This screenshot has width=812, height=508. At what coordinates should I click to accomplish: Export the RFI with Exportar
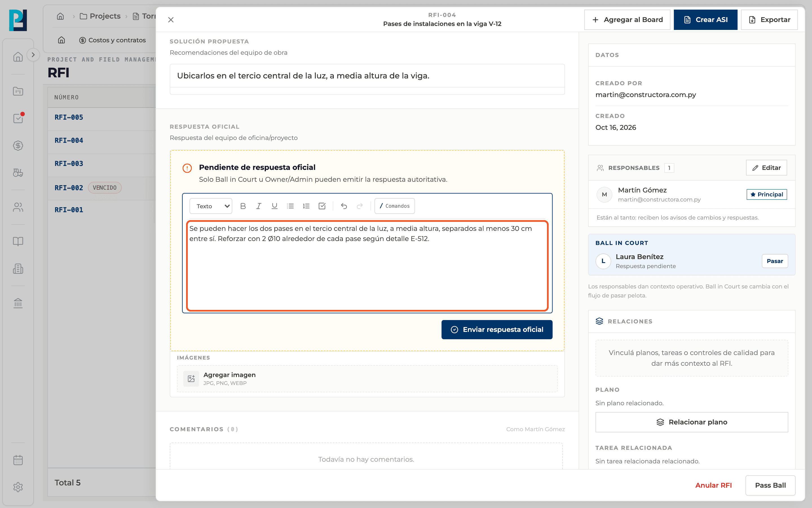(769, 20)
